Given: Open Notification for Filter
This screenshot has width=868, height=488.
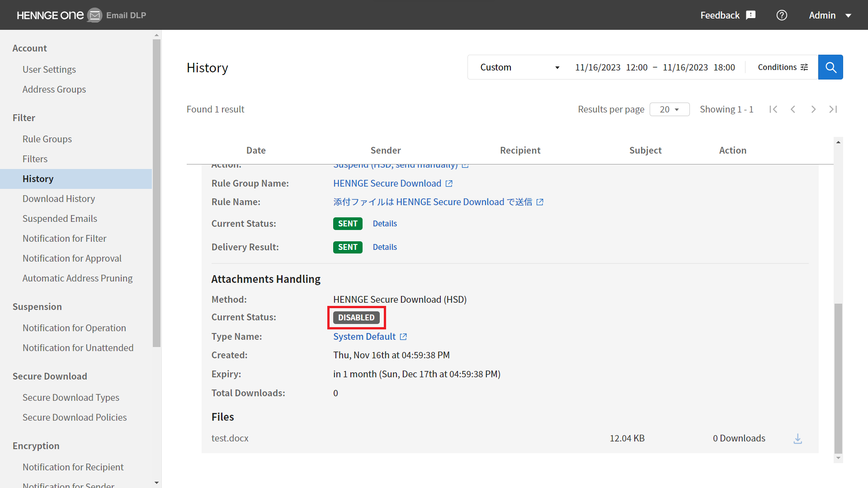Looking at the screenshot, I should [65, 239].
